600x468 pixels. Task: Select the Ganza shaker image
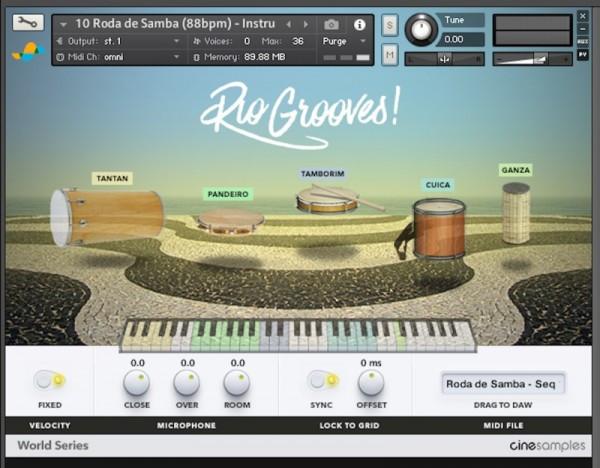click(x=516, y=213)
